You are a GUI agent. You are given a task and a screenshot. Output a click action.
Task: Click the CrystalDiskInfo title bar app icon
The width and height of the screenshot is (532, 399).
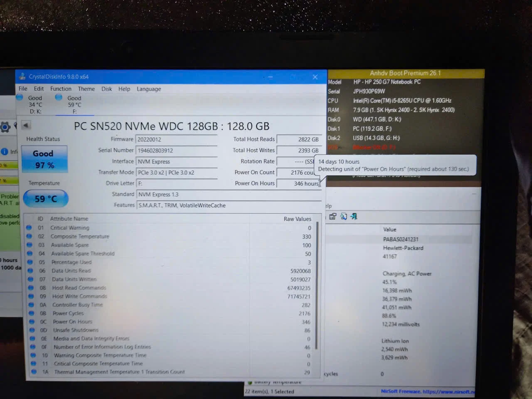22,76
